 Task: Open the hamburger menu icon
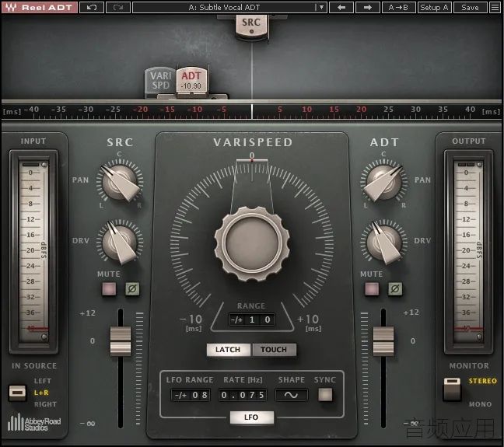(x=495, y=8)
